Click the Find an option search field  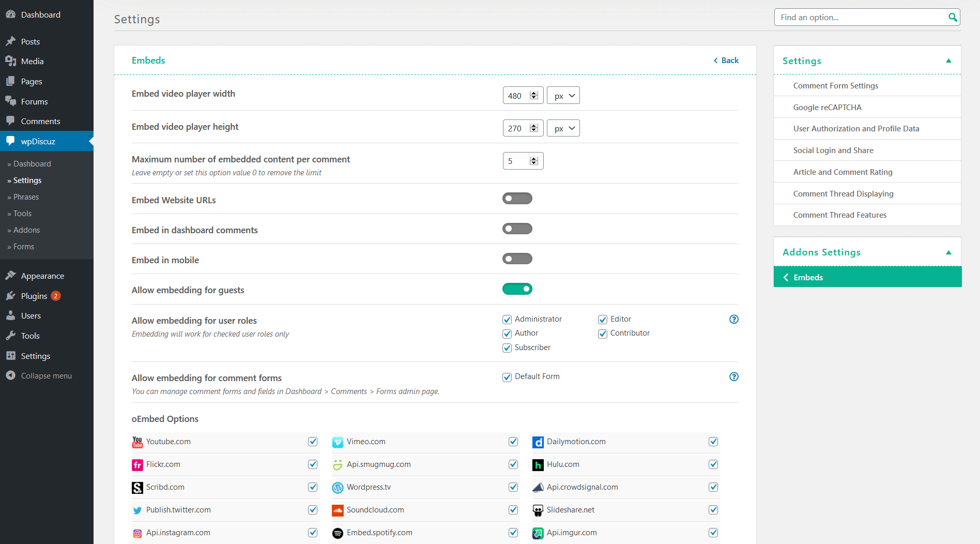pos(861,18)
